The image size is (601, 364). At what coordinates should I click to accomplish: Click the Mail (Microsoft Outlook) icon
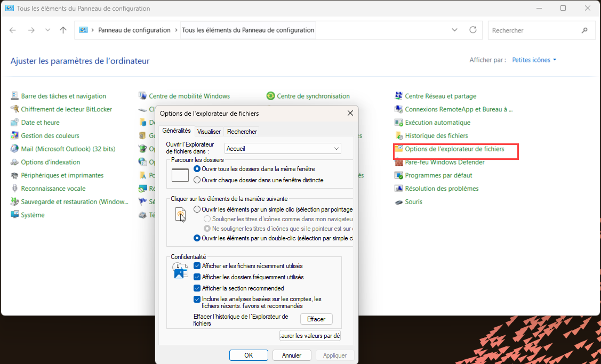pos(14,149)
